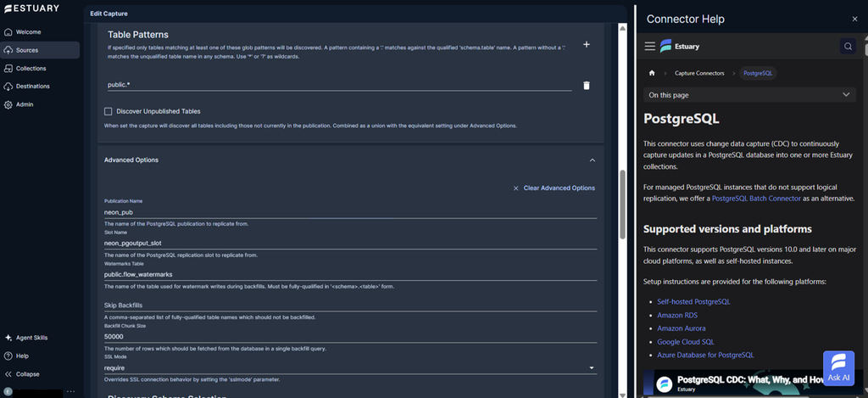The width and height of the screenshot is (868, 398).
Task: Add a new table pattern with plus
Action: [587, 44]
